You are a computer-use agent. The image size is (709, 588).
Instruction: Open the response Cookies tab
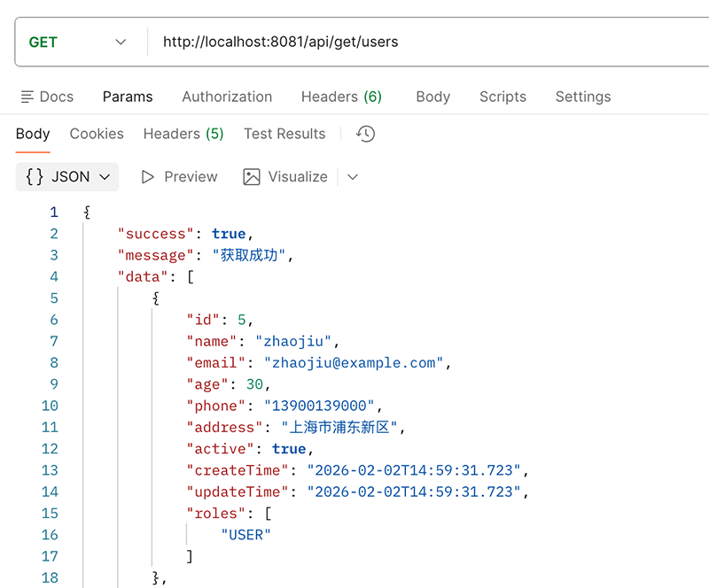pyautogui.click(x=97, y=134)
